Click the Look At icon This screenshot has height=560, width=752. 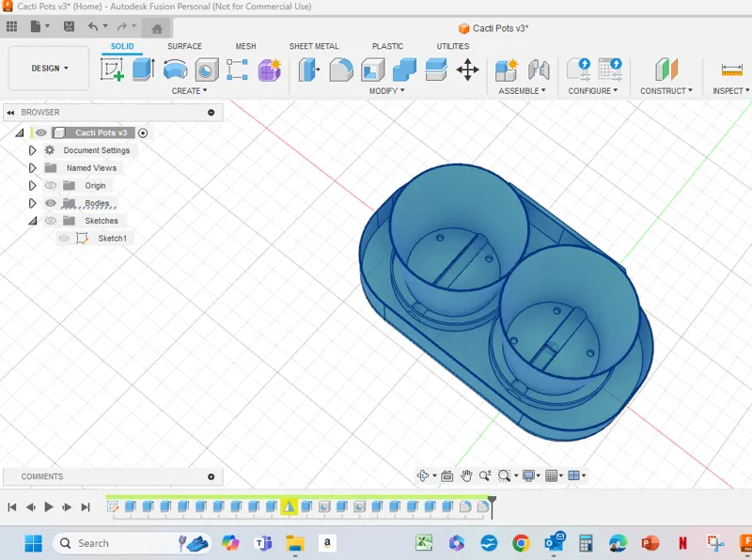[x=447, y=475]
